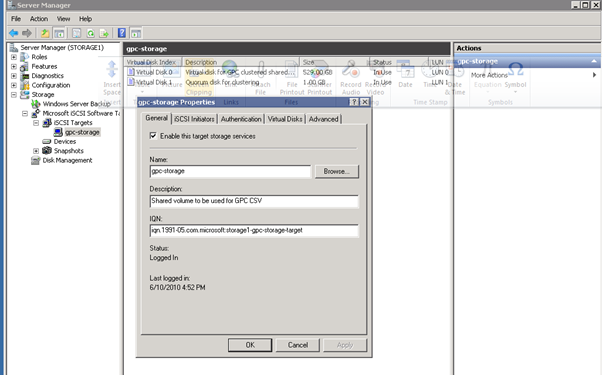Image resolution: width=602 pixels, height=375 pixels.
Task: Click More Actions in Actions pane
Action: (489, 75)
